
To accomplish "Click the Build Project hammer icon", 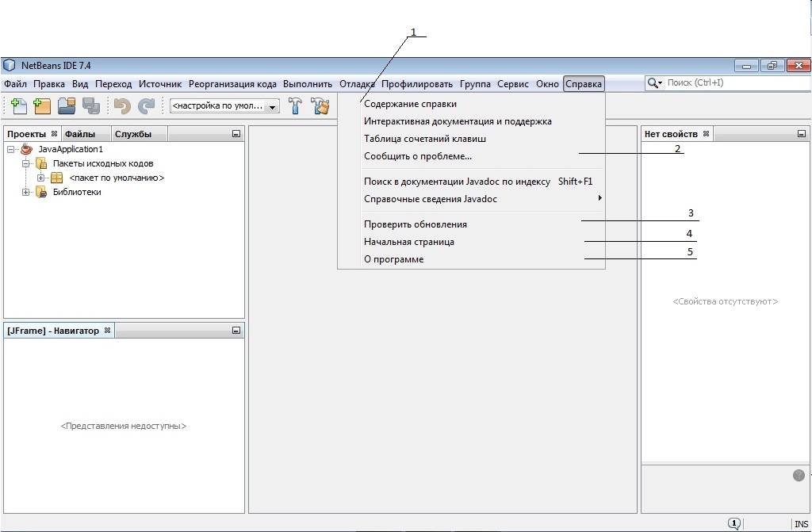I will pos(295,105).
